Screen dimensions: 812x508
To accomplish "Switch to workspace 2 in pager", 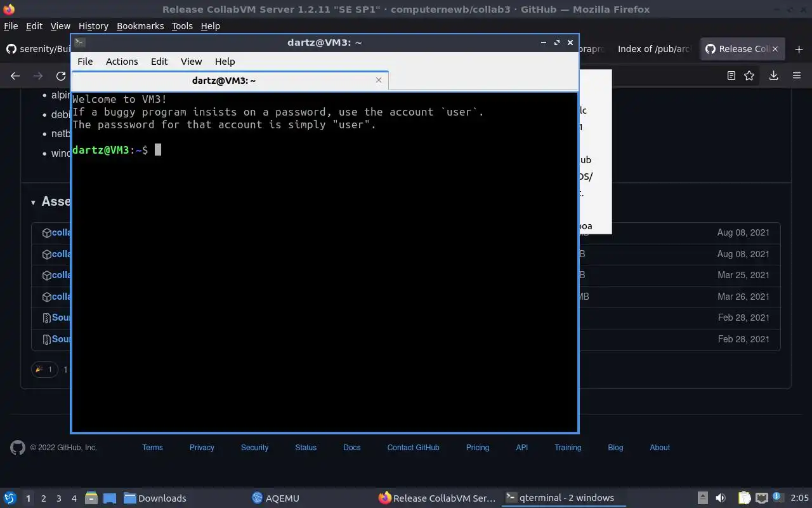I will pyautogui.click(x=43, y=498).
